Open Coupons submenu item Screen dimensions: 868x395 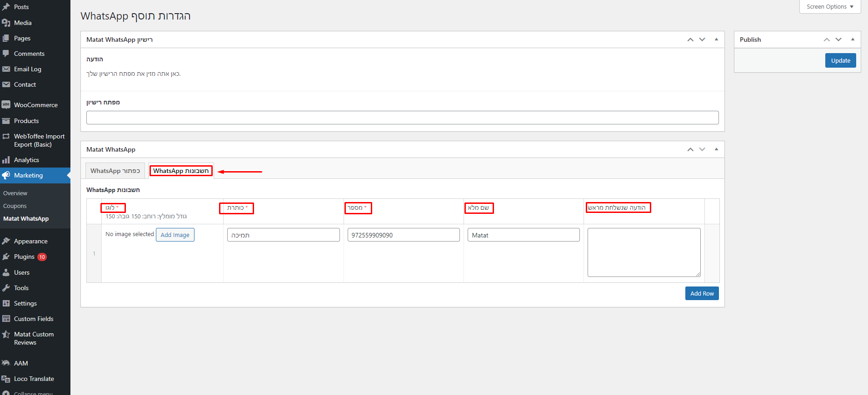click(x=15, y=206)
